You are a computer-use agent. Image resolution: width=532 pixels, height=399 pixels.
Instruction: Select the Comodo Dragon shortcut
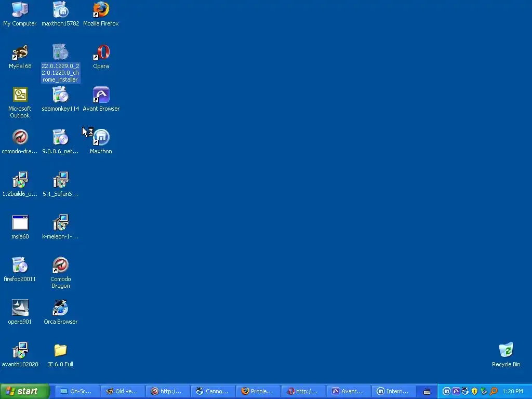point(60,273)
